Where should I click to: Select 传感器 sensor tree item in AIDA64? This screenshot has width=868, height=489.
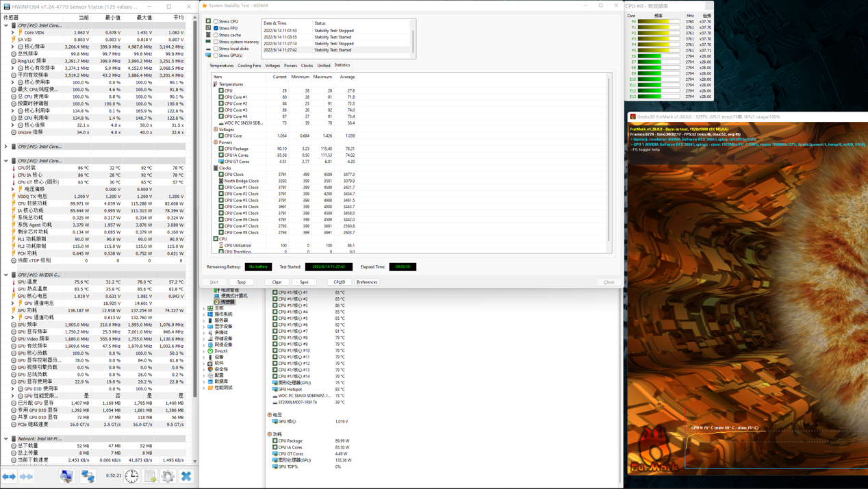pyautogui.click(x=225, y=302)
